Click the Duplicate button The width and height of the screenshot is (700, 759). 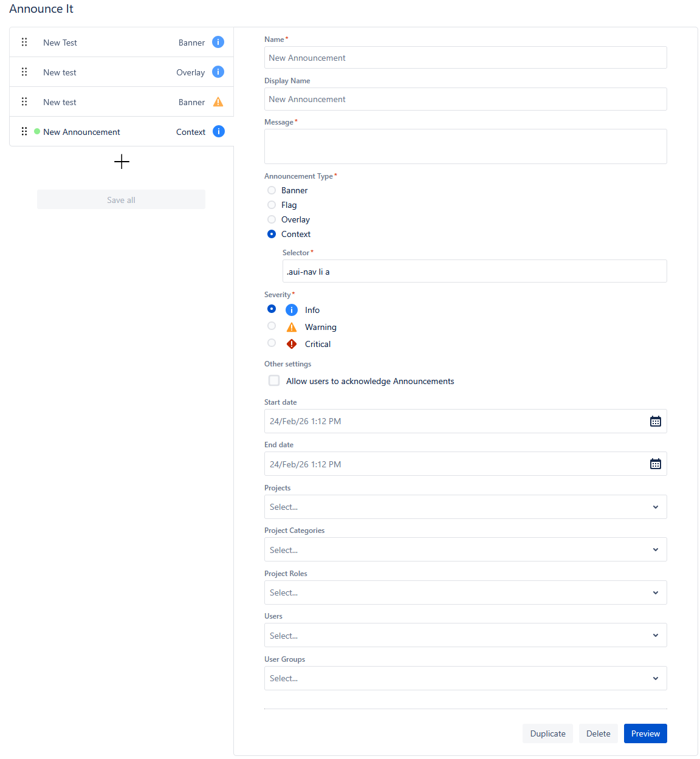tap(547, 733)
